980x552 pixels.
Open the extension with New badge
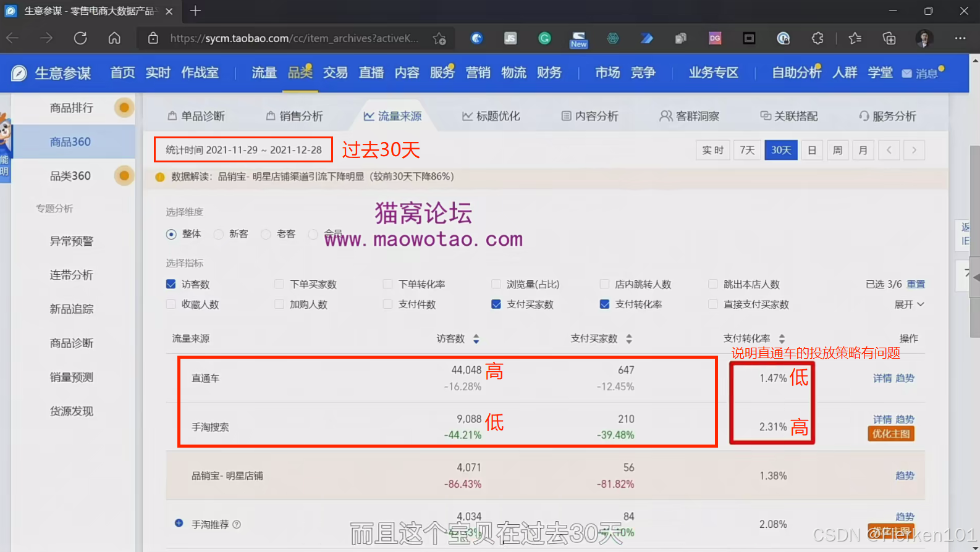[578, 40]
